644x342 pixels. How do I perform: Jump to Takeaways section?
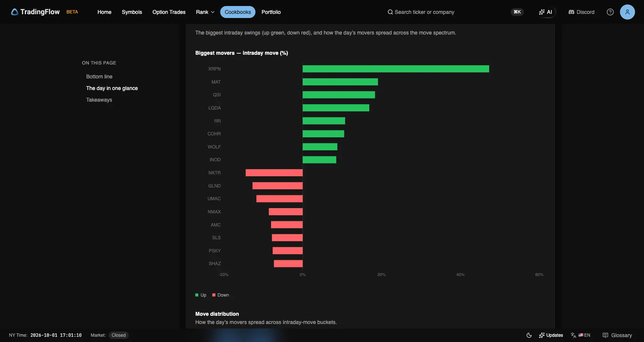pyautogui.click(x=99, y=100)
